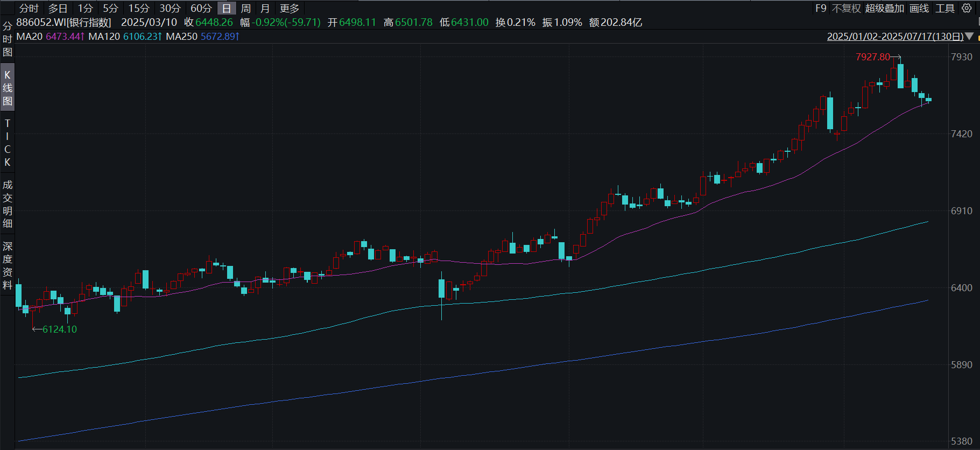
Task: Switch to 月 monthly period
Action: (x=265, y=8)
